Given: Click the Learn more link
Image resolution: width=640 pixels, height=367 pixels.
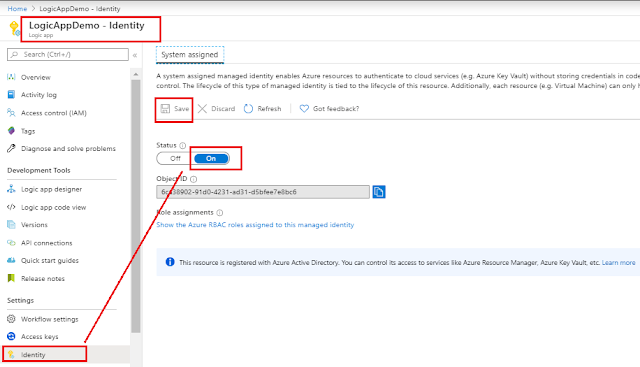Looking at the screenshot, I should (618, 262).
